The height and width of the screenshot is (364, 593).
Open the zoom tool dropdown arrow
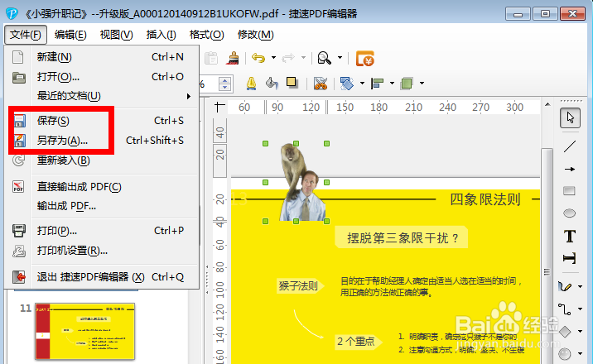[x=340, y=58]
